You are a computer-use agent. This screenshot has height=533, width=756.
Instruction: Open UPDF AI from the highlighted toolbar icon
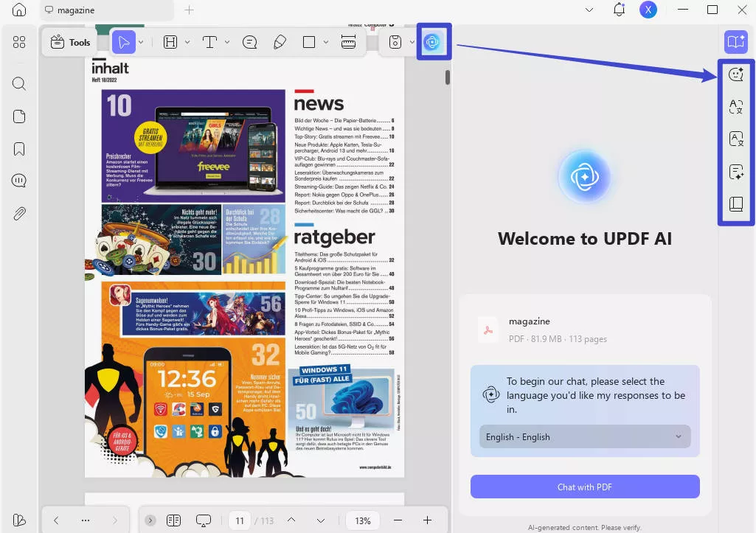pyautogui.click(x=434, y=41)
